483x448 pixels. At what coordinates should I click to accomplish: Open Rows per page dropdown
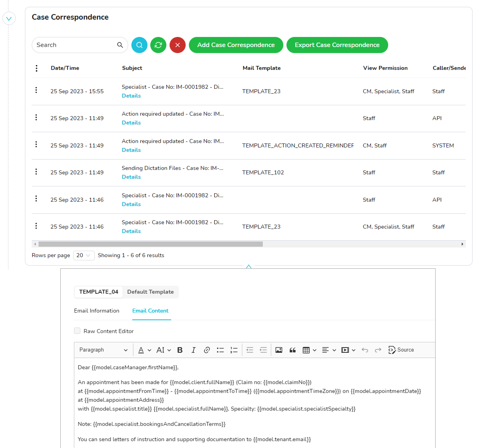click(x=84, y=256)
